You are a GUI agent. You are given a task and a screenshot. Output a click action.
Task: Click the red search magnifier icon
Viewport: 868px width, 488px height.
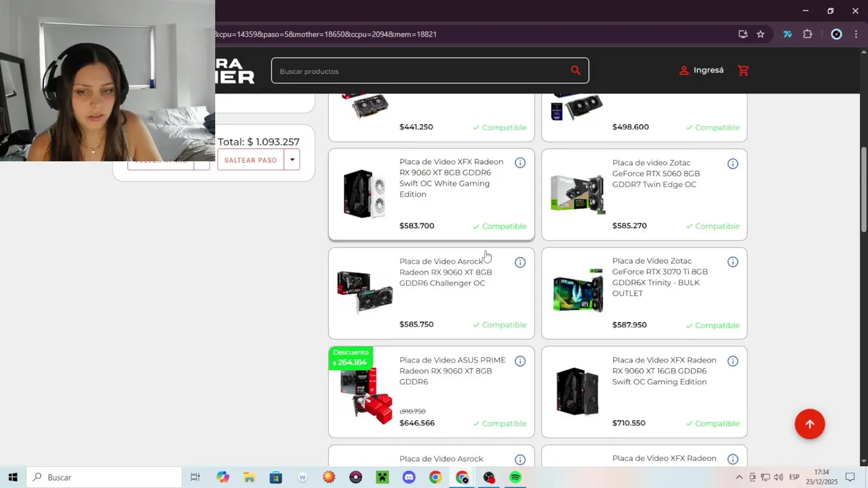coord(576,70)
